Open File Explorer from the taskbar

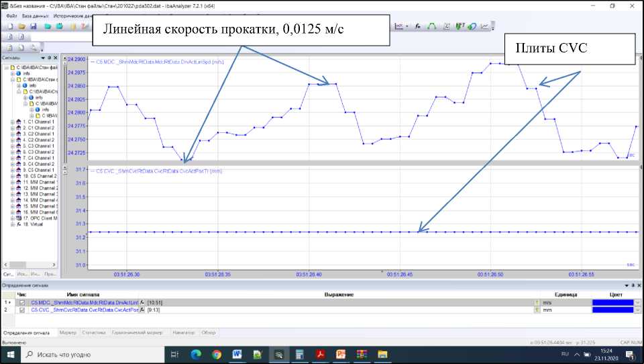coord(382,354)
